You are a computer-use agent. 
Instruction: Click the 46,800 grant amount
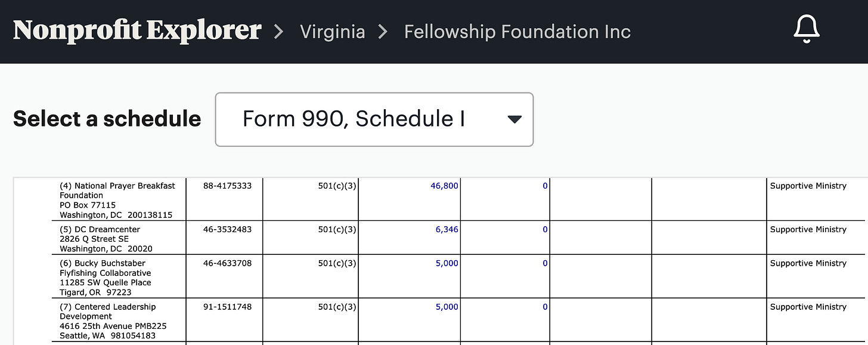point(444,186)
